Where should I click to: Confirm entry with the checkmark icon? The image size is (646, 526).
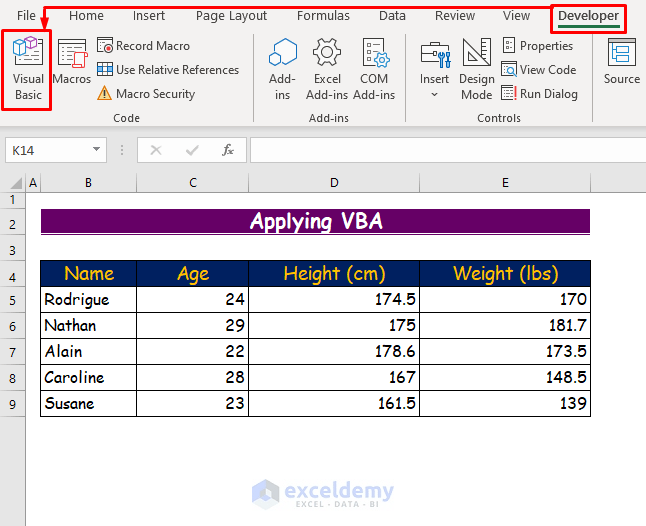click(x=192, y=150)
